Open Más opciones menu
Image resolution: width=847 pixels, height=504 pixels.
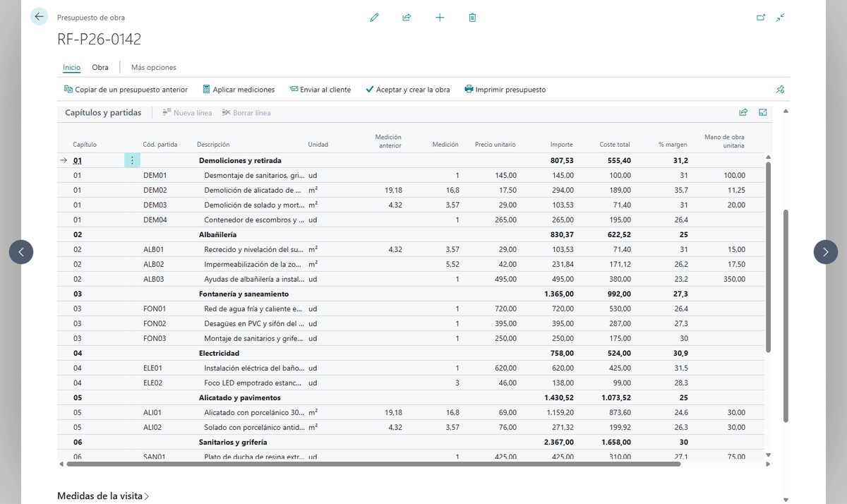click(x=154, y=68)
